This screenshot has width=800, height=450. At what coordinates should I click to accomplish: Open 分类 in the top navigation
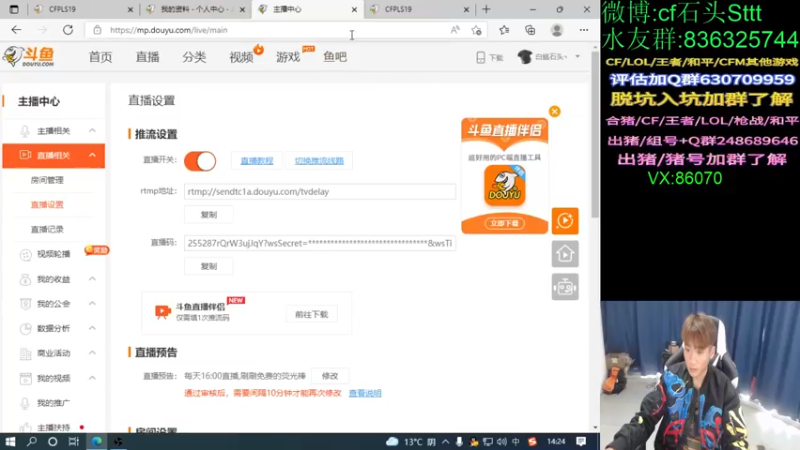[x=194, y=57]
